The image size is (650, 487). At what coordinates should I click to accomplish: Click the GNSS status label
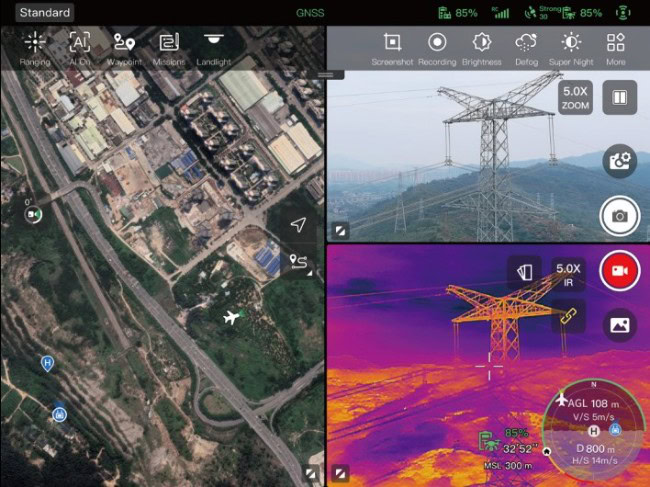pyautogui.click(x=310, y=13)
